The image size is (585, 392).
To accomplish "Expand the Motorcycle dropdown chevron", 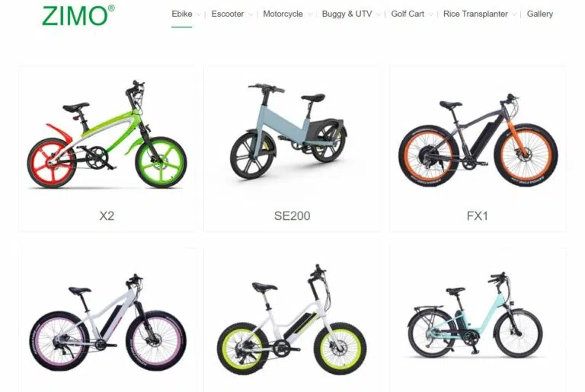I will point(310,15).
